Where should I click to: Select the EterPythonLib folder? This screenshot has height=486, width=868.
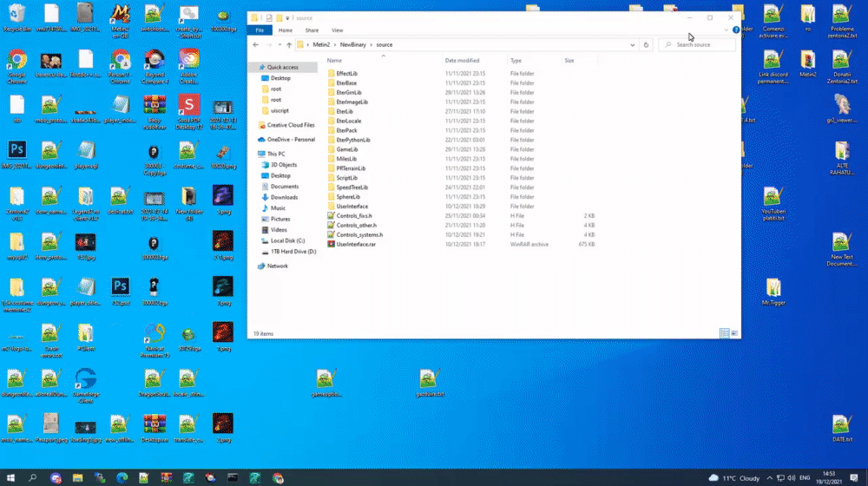coord(353,140)
